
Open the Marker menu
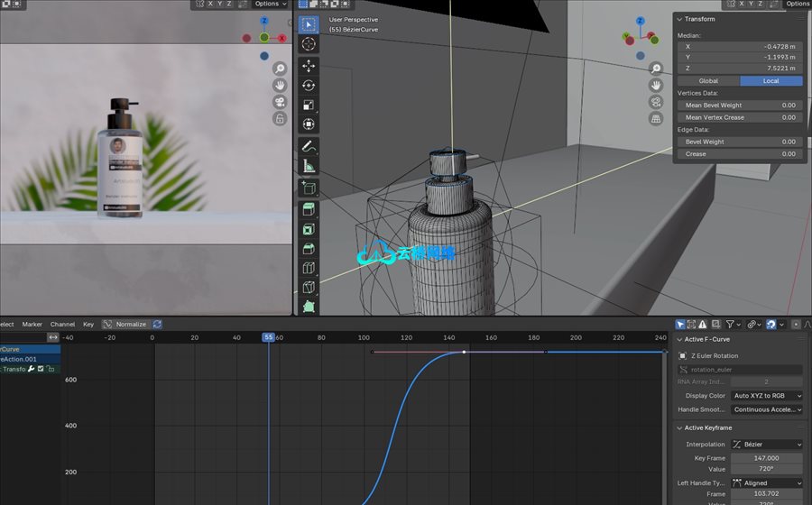click(x=32, y=325)
